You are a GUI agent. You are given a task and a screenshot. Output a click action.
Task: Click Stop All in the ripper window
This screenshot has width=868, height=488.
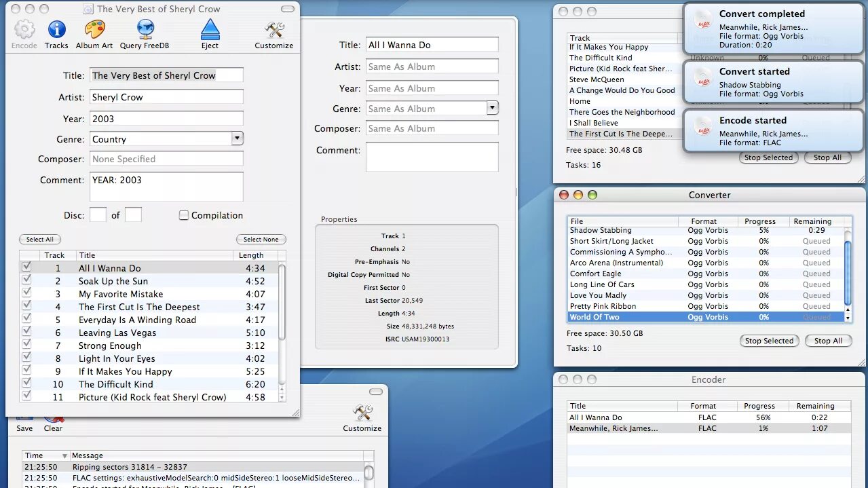(827, 157)
